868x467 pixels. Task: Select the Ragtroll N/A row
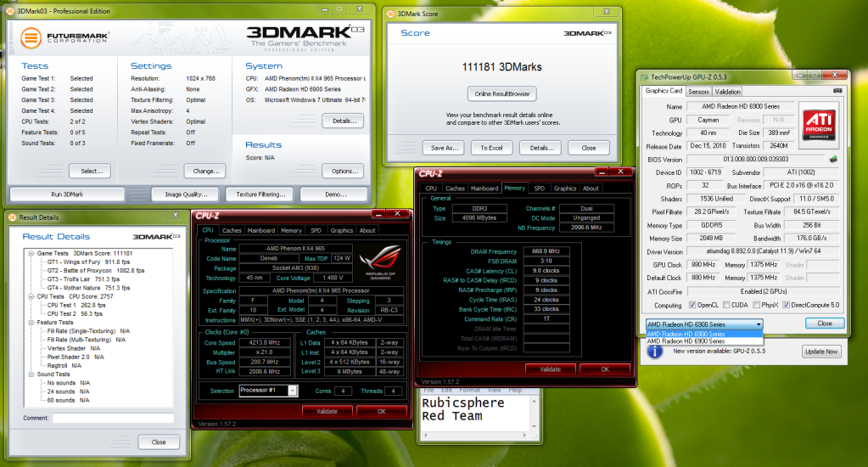[64, 366]
